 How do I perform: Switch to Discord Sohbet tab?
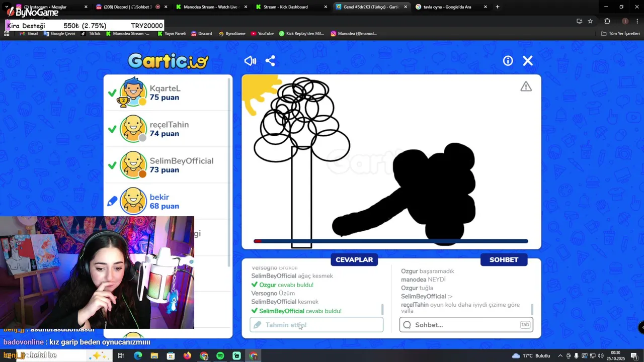[x=131, y=7]
